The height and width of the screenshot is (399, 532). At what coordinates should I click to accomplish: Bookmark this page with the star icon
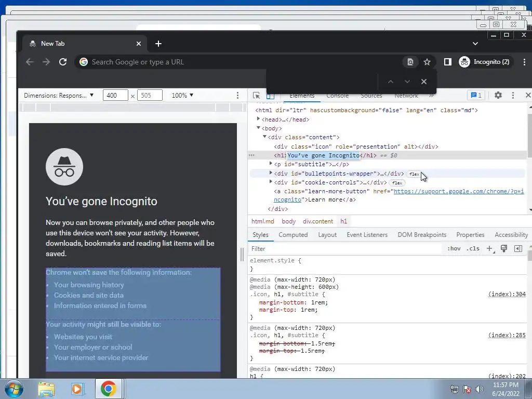click(427, 62)
